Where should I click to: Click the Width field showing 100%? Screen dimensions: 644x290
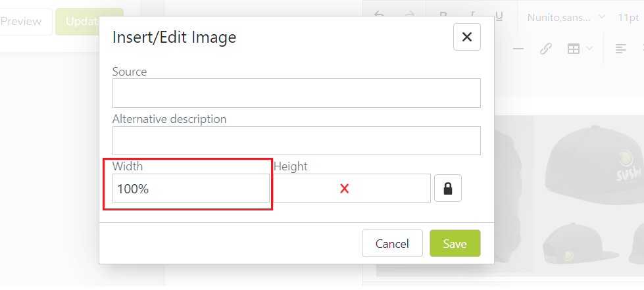pyautogui.click(x=191, y=188)
